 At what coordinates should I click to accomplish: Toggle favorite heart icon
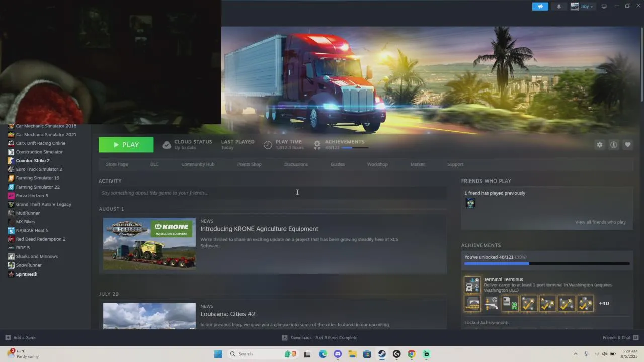[x=627, y=145]
